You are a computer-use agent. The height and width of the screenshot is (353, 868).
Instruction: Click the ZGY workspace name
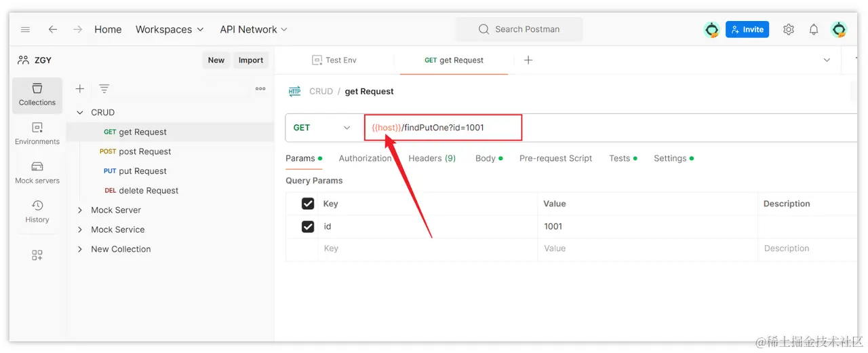[43, 60]
